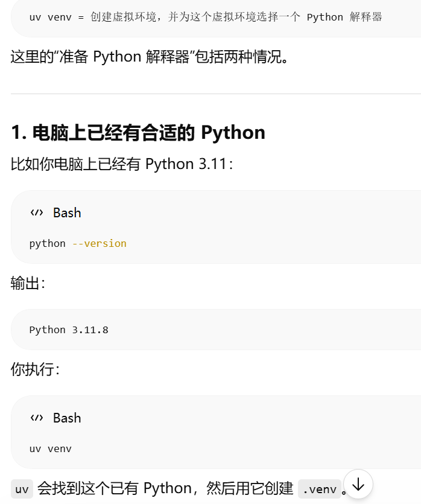
Task: Click the 'Python 3.11.8' output text
Action: point(69,330)
